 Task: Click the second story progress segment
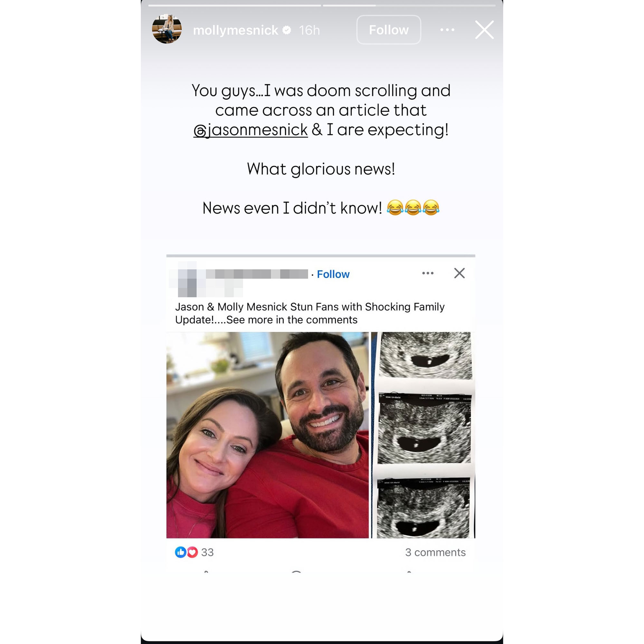point(409,6)
